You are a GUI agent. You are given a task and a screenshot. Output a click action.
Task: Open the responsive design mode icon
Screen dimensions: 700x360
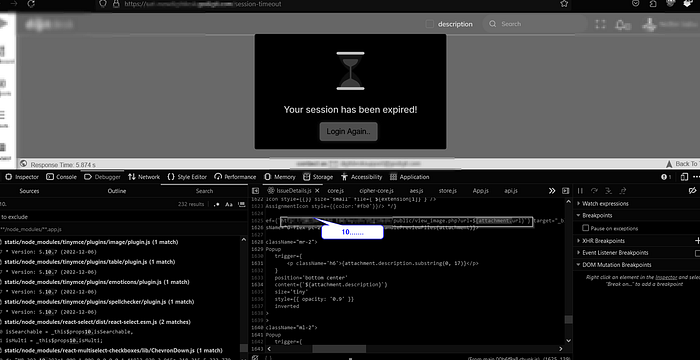pyautogui.click(x=684, y=177)
